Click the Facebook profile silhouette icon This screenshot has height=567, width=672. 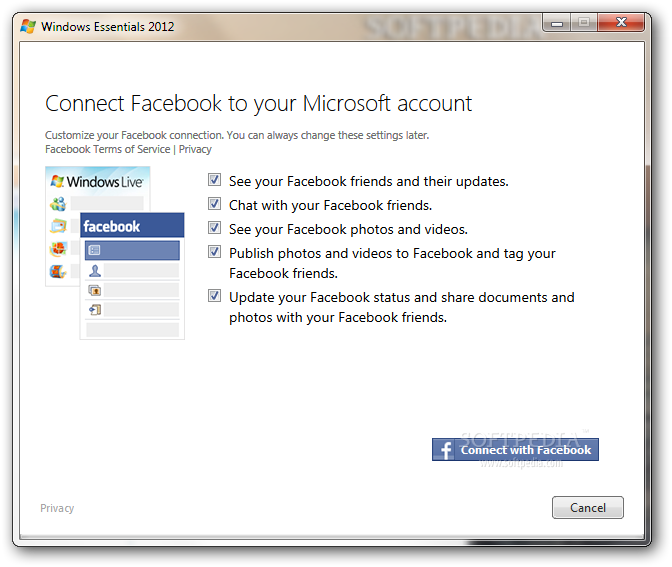(x=95, y=271)
